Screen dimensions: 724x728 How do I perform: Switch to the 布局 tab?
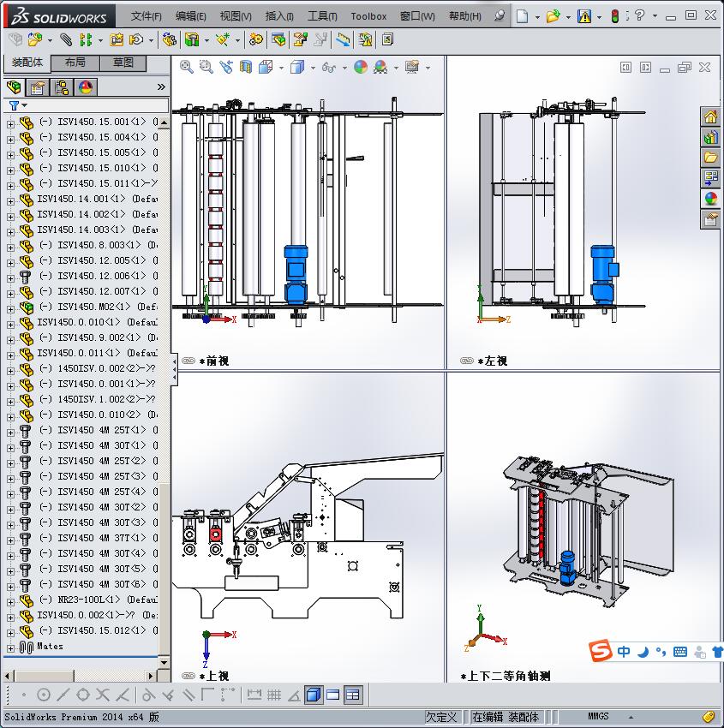point(75,63)
